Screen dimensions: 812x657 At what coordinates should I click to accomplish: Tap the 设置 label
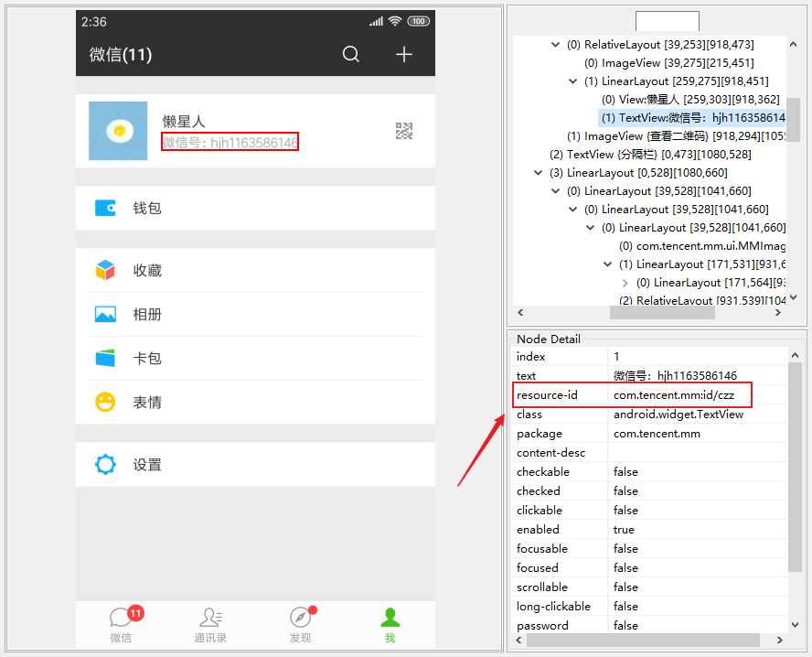click(147, 464)
